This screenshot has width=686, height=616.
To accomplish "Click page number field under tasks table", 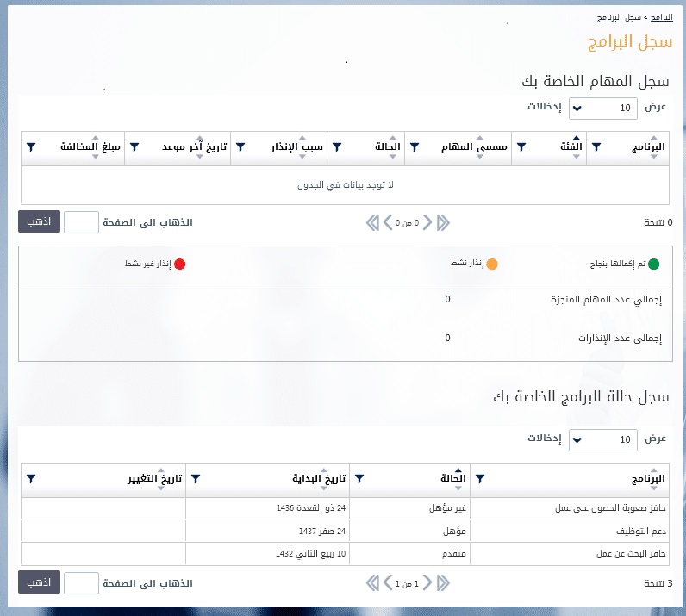I will [x=81, y=222].
